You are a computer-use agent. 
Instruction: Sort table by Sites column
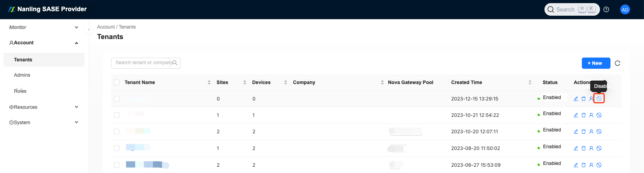click(x=245, y=82)
